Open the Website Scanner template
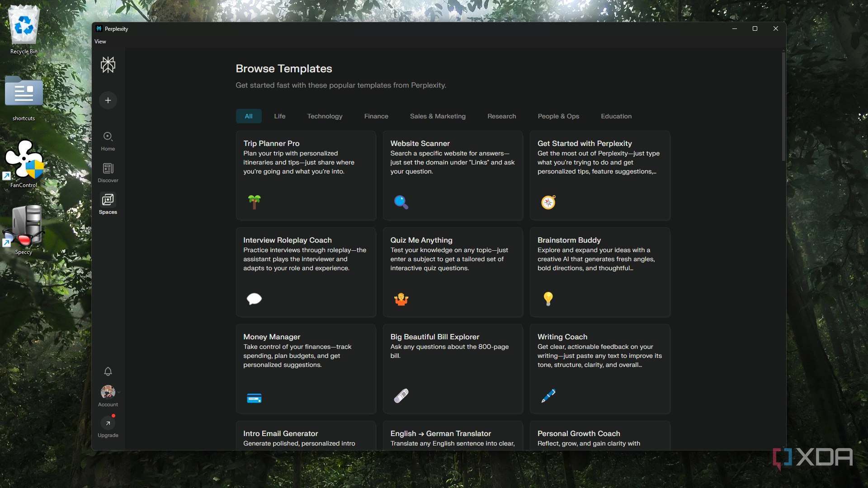The width and height of the screenshot is (868, 488). click(x=453, y=175)
